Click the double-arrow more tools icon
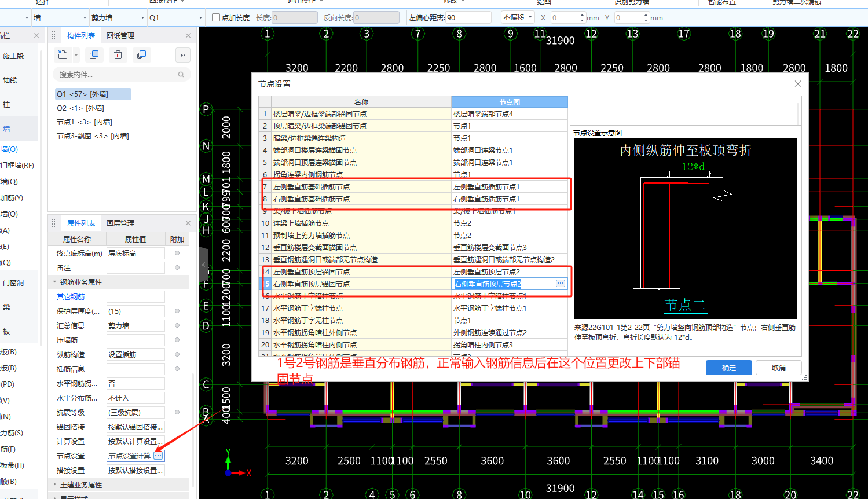This screenshot has height=499, width=868. point(183,56)
